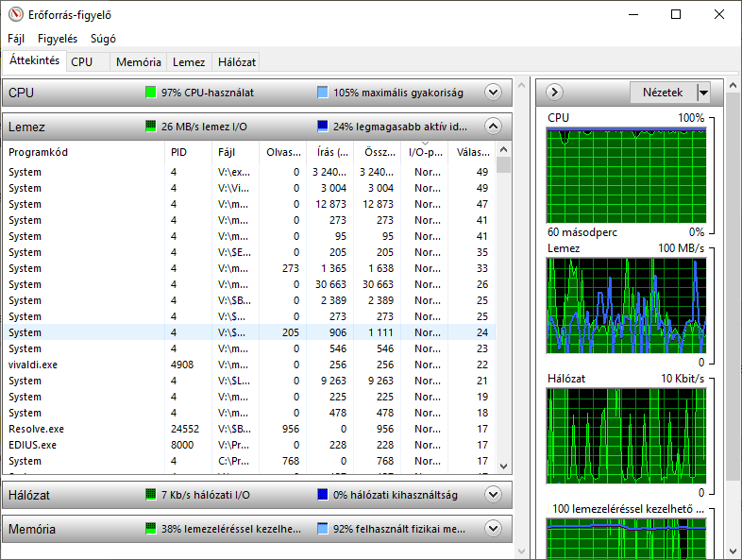Click disk list scrollbar down arrow

503,467
